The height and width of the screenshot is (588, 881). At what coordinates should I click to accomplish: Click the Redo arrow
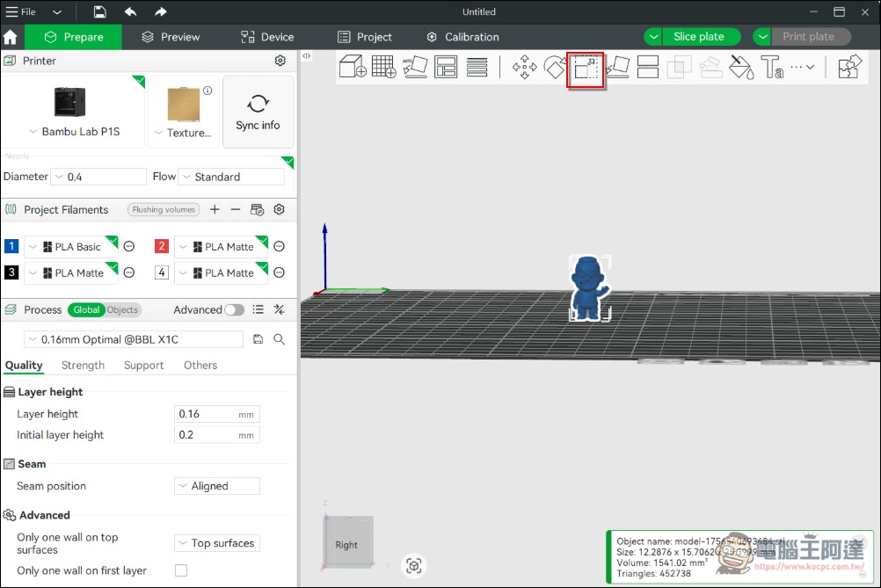coord(160,11)
